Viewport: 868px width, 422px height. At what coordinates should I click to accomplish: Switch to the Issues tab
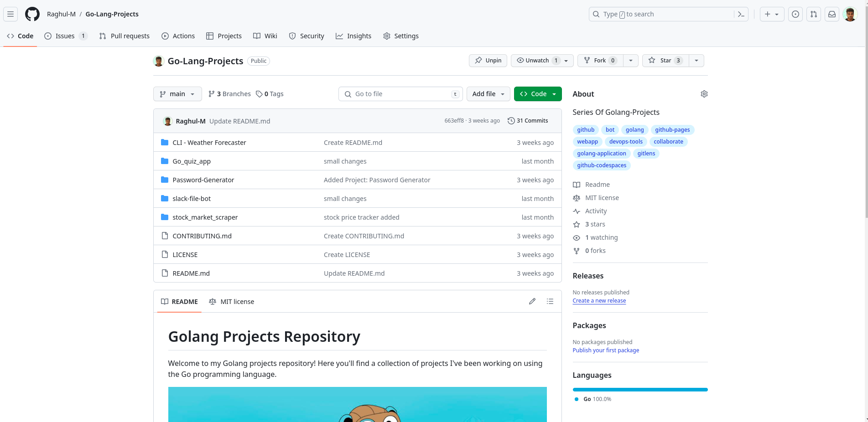coord(66,36)
